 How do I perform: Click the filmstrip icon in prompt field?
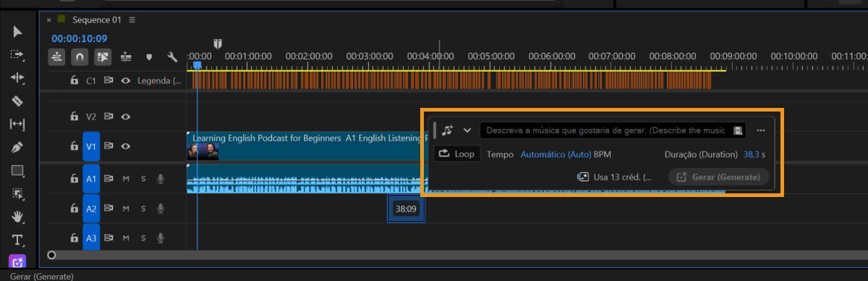pos(738,130)
